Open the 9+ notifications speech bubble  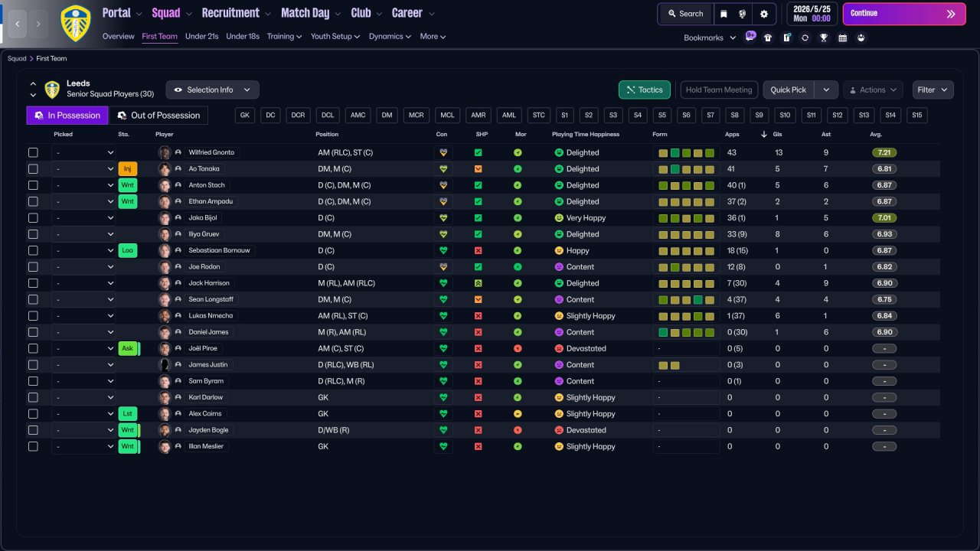tap(750, 36)
